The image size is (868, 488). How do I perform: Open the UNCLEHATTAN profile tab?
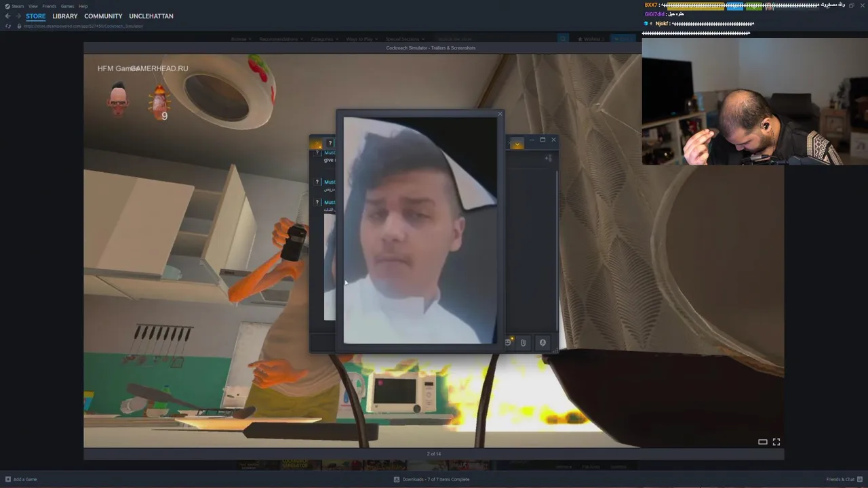[151, 16]
